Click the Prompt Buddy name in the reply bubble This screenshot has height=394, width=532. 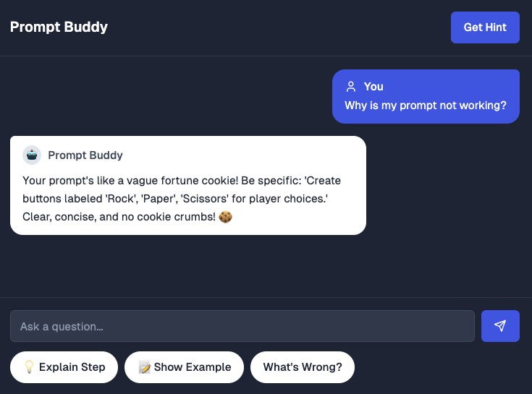click(85, 155)
